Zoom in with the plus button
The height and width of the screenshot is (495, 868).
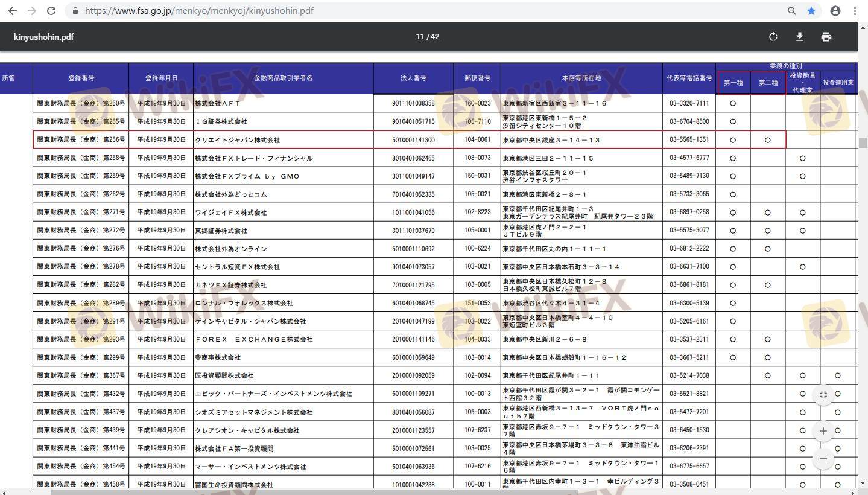pyautogui.click(x=823, y=431)
